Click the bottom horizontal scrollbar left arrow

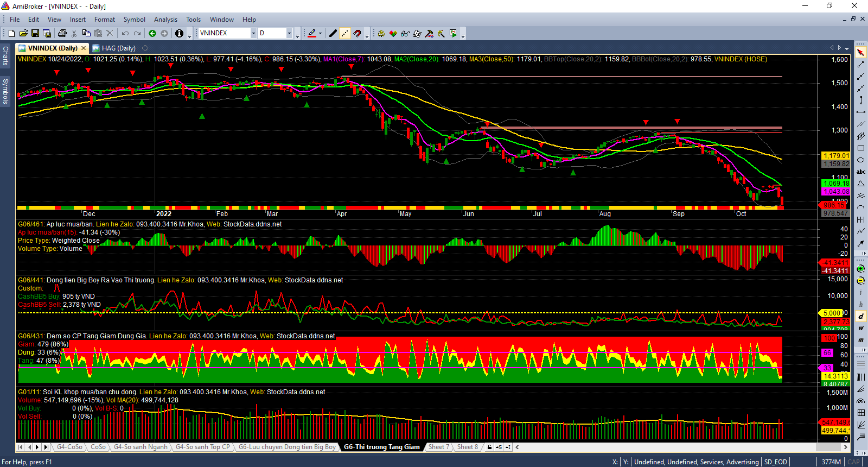(x=517, y=447)
